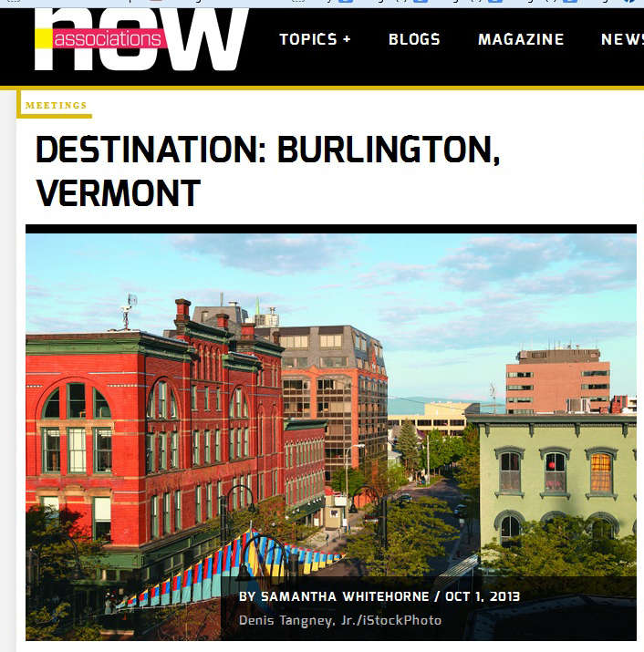The image size is (644, 652).
Task: Click the pink 'associations' label in logo
Action: coord(109,38)
